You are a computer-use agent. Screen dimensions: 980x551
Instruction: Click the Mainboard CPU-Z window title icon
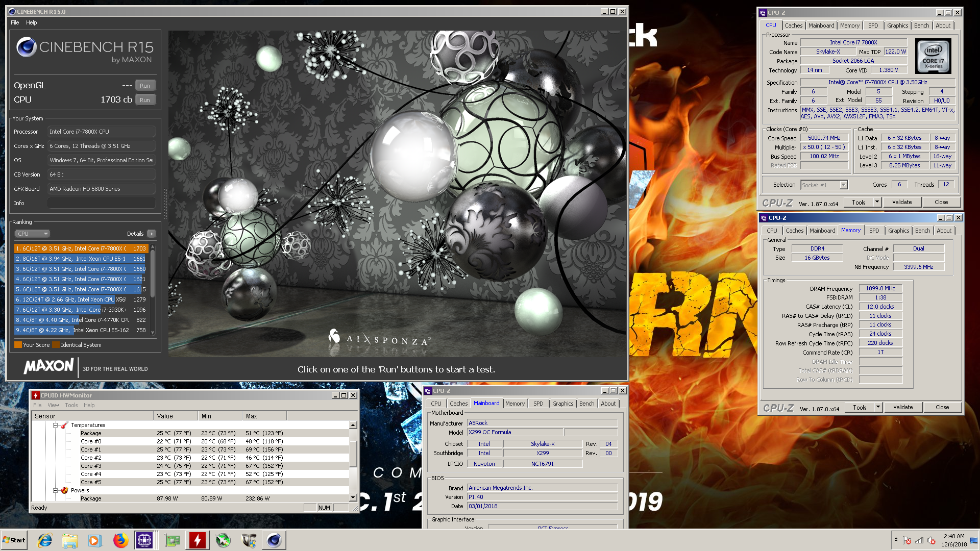pyautogui.click(x=428, y=391)
